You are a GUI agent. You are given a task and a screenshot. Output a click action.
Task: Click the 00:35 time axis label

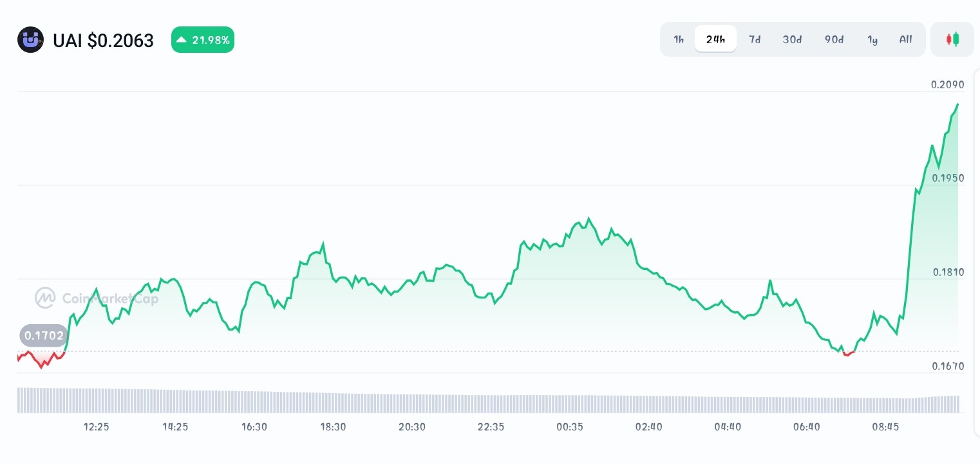click(570, 427)
